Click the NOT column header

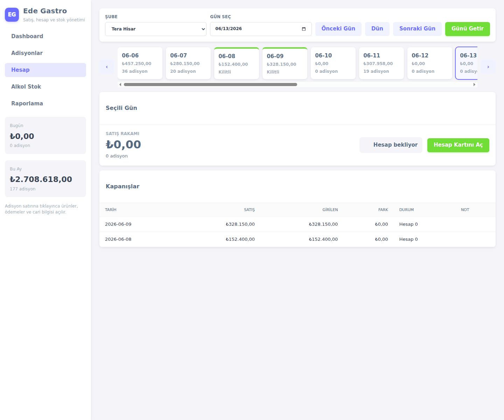[465, 210]
